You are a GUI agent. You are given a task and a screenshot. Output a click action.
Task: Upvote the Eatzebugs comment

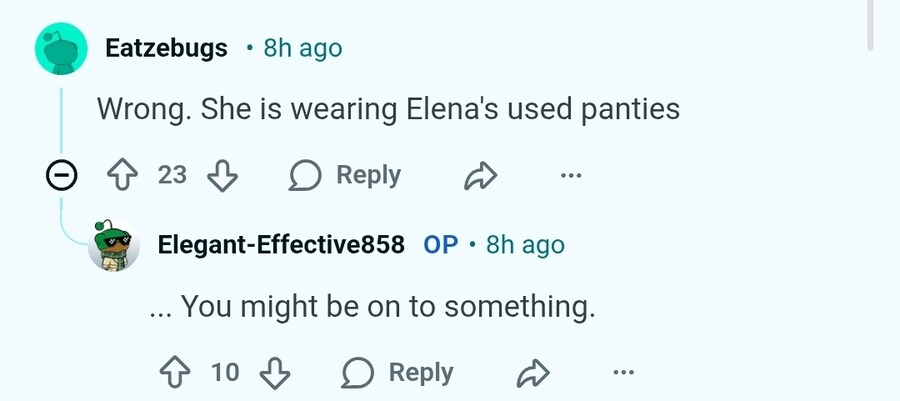pyautogui.click(x=120, y=176)
